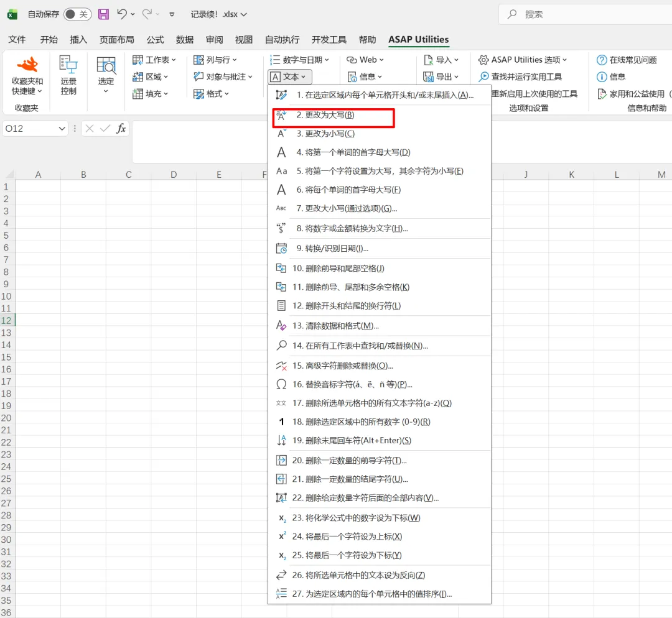Click the 信息 info button in help group

(x=611, y=76)
